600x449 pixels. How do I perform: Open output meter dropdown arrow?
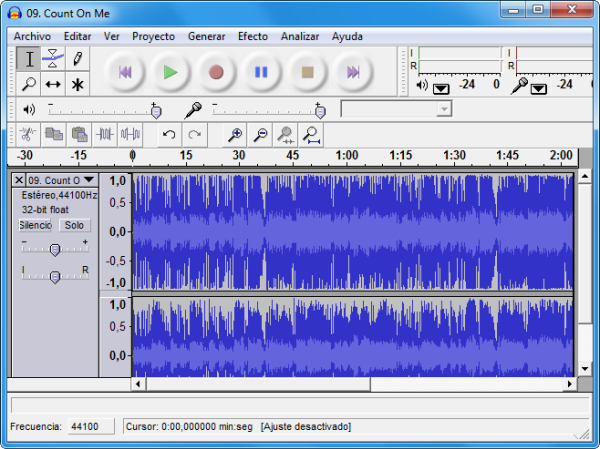coord(441,89)
